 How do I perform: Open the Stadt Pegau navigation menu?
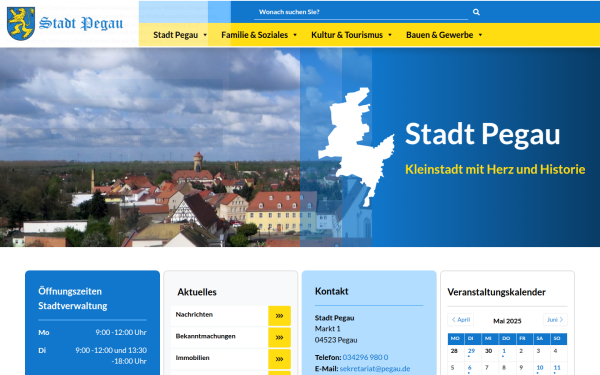[175, 35]
